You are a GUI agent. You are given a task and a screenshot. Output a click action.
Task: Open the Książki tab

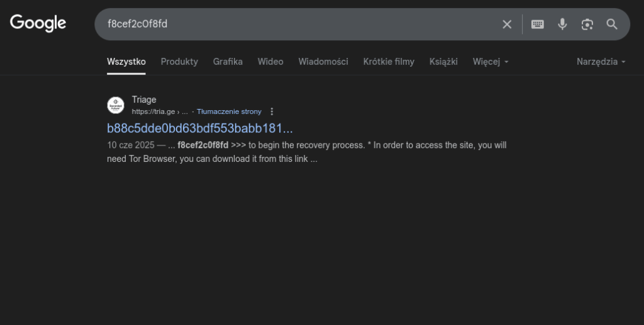[443, 62]
